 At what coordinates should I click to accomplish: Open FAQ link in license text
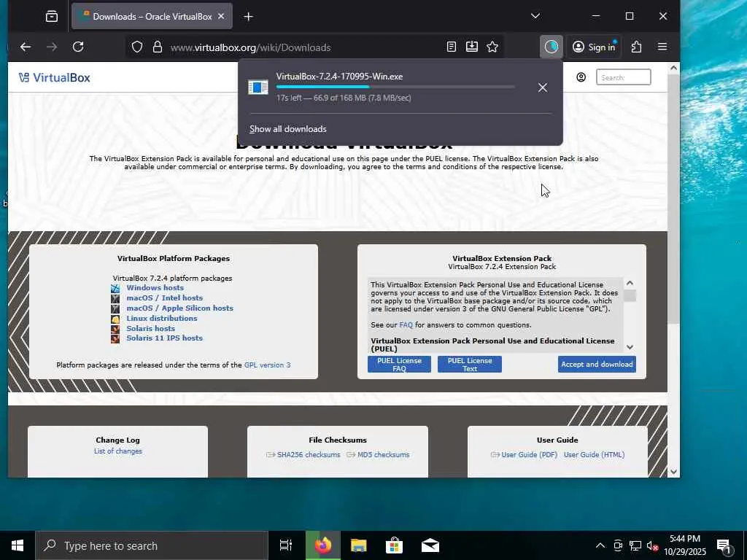[406, 324]
